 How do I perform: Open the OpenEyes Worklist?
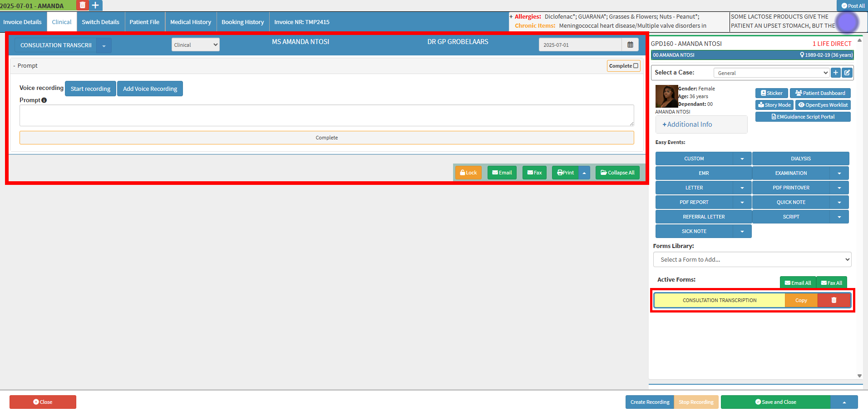pos(823,105)
